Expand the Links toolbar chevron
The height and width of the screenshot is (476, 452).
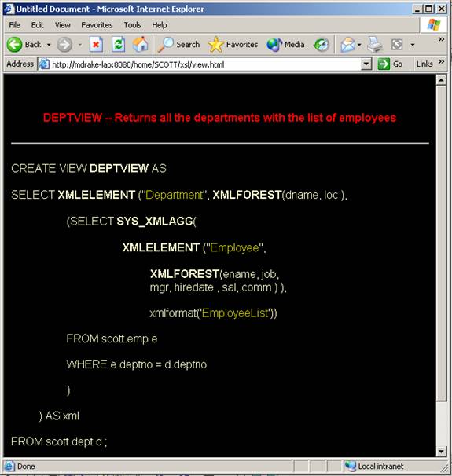pos(441,61)
